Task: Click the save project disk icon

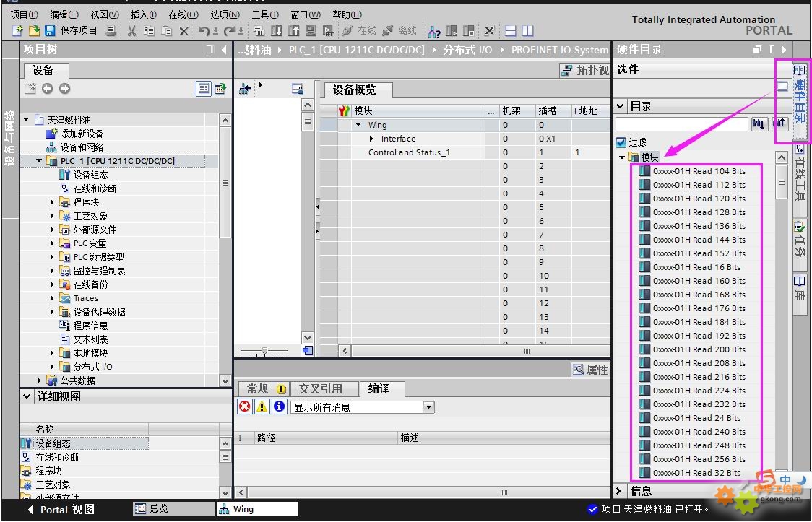Action: (50, 31)
